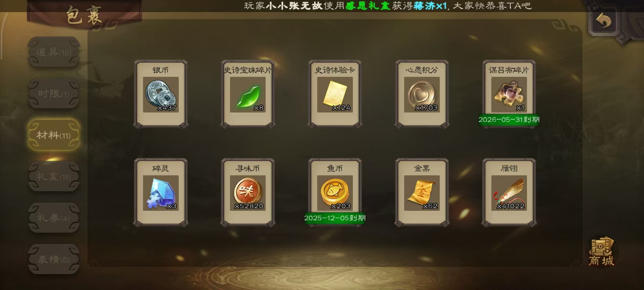Click the 2026-05-31到期 expiry label
644x290 pixels.
(509, 120)
